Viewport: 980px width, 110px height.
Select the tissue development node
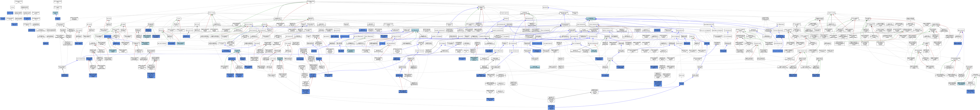[x=501, y=24]
